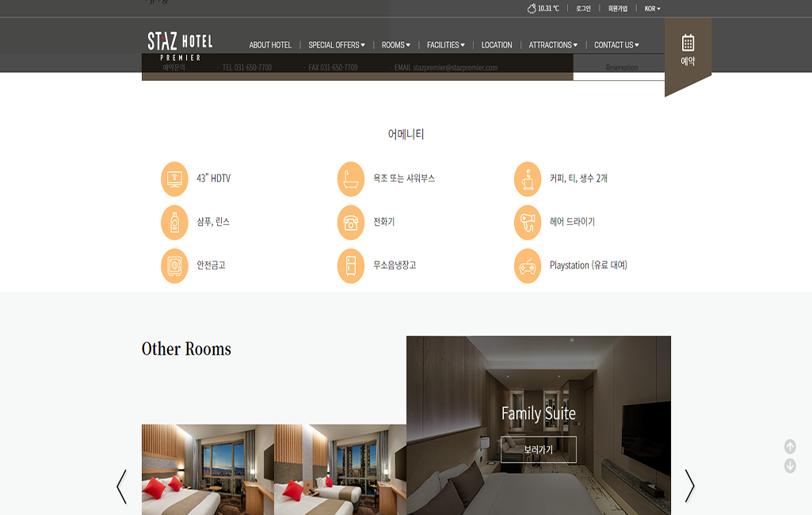Click the FAX 031-650-7709 text
The width and height of the screenshot is (812, 515).
click(x=333, y=67)
